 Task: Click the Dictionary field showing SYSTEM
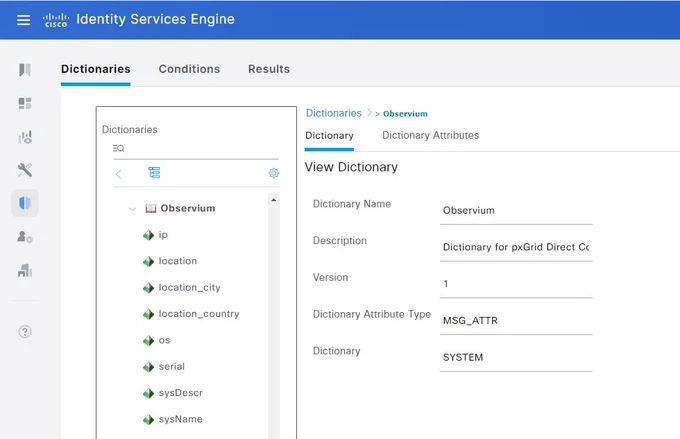click(x=516, y=357)
